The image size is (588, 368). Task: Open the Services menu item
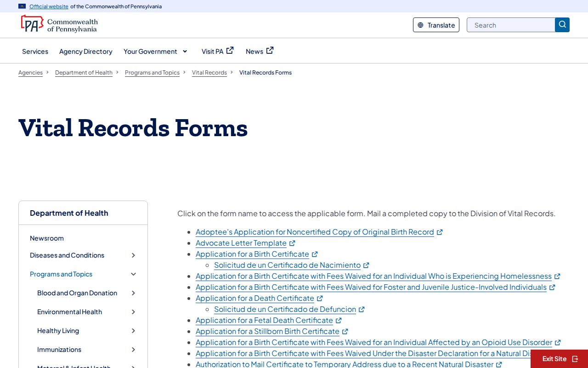point(35,52)
